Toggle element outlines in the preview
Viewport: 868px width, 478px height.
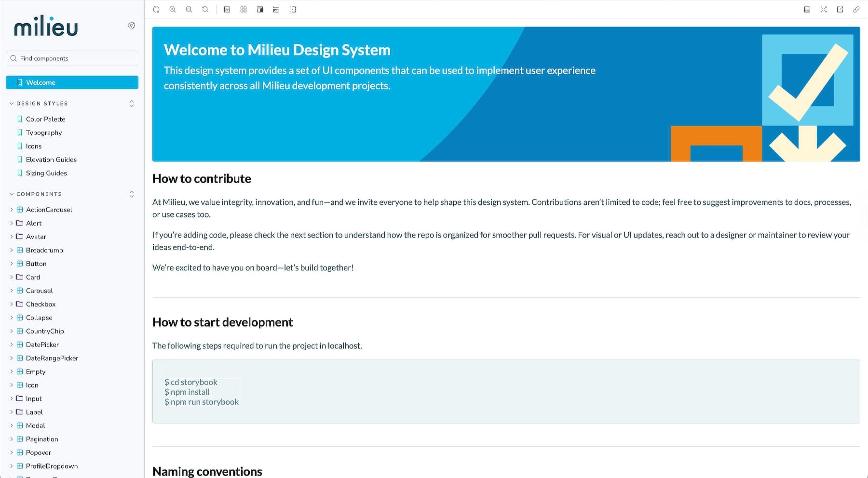(x=293, y=9)
